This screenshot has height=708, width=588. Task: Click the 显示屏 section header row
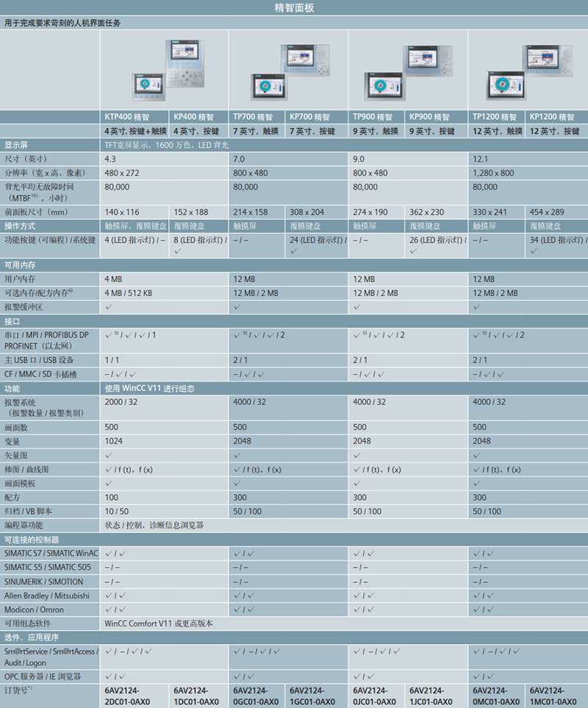[x=294, y=145]
